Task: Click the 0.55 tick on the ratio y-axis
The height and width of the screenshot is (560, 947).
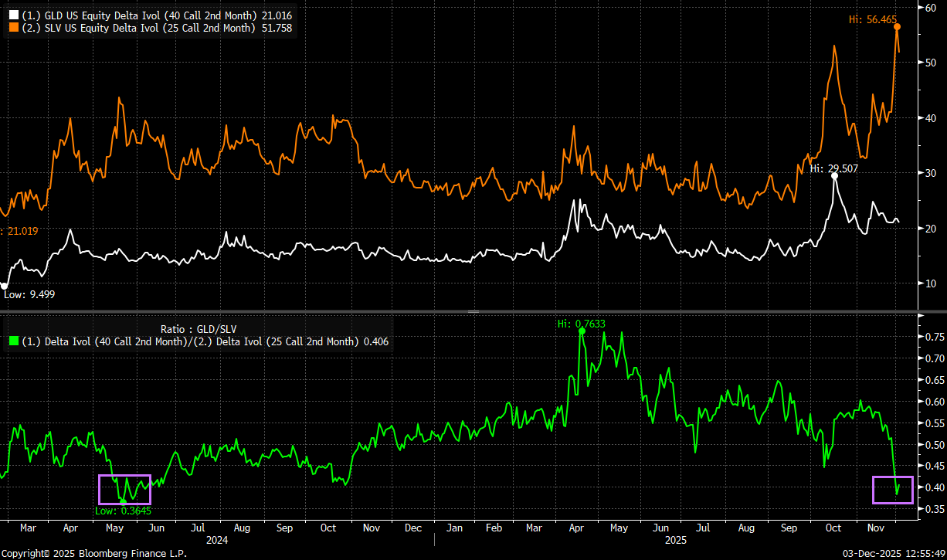Action: pyautogui.click(x=934, y=423)
